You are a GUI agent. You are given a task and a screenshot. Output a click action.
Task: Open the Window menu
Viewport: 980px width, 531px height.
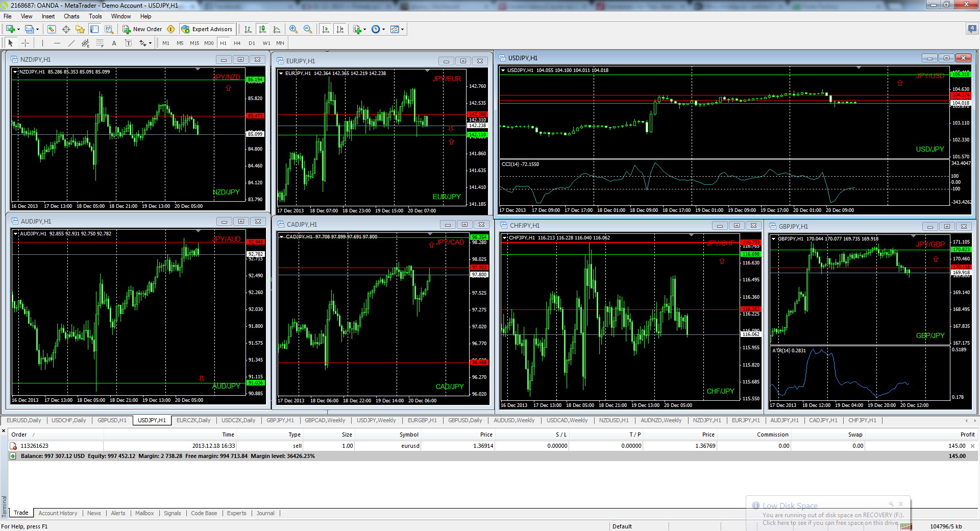(x=121, y=16)
